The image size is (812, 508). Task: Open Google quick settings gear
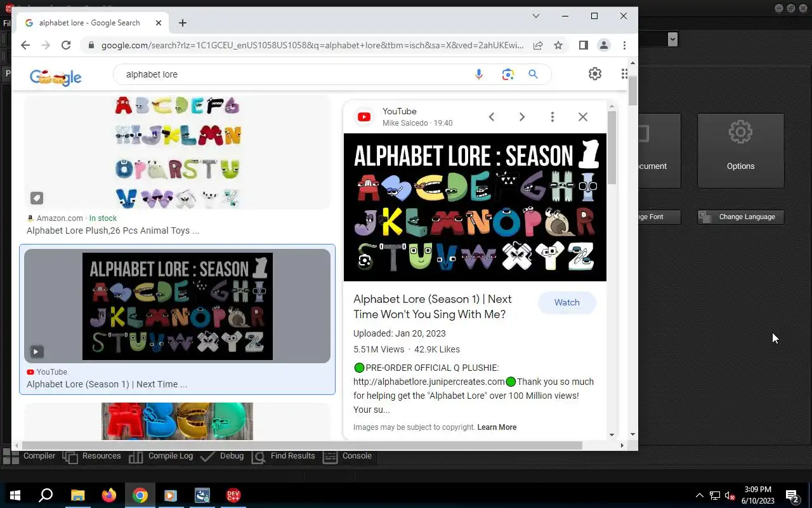(594, 74)
